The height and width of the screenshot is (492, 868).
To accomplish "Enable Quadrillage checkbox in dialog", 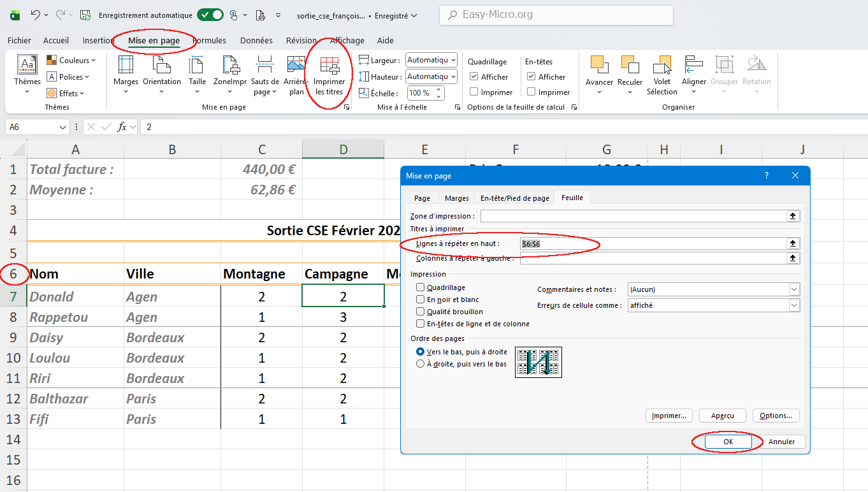I will (420, 288).
